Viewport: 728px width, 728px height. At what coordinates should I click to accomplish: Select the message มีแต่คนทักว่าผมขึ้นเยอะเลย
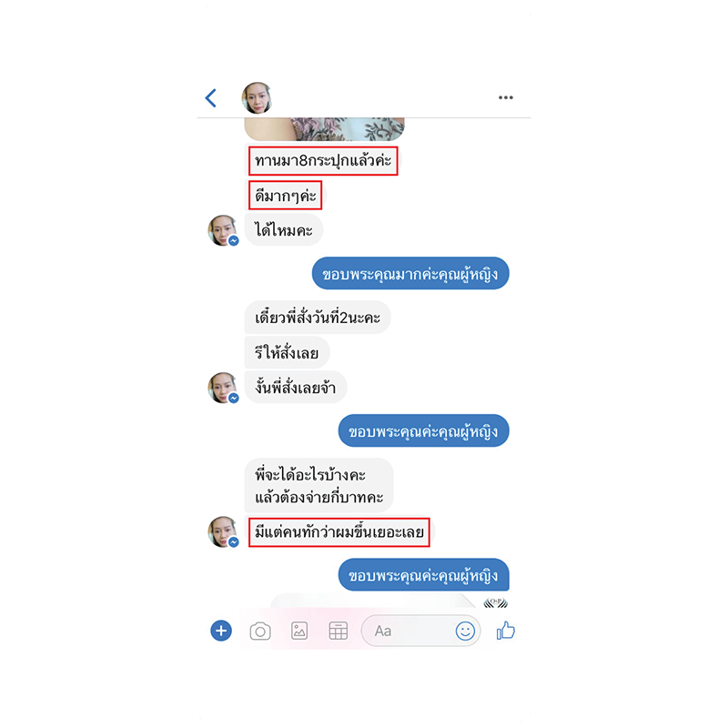click(339, 532)
